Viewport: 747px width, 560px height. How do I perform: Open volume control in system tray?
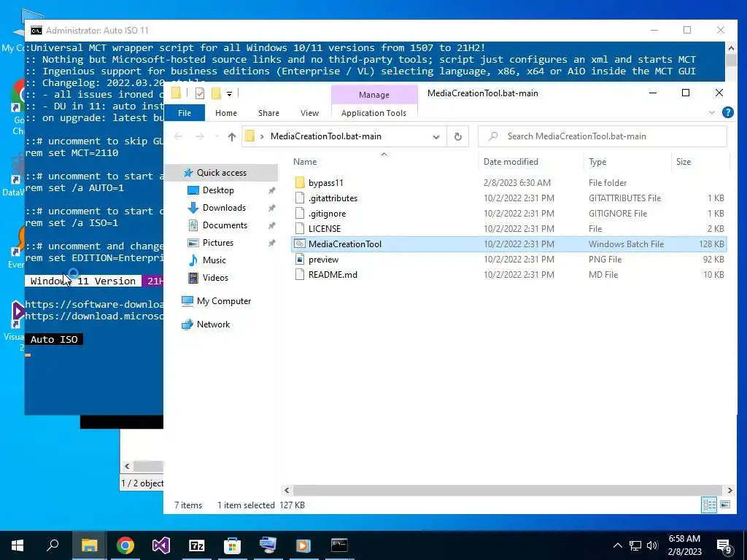point(652,545)
